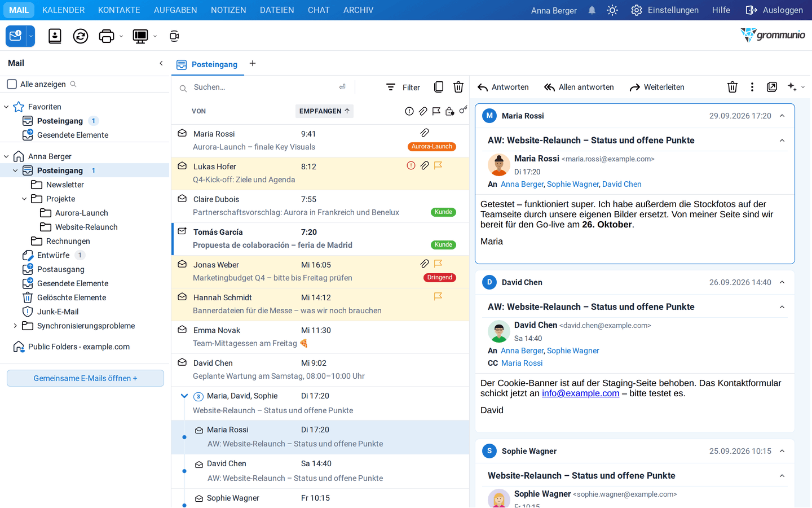This screenshot has height=508, width=812.
Task: Tick the Alle anzeigen checkbox
Action: [x=12, y=84]
